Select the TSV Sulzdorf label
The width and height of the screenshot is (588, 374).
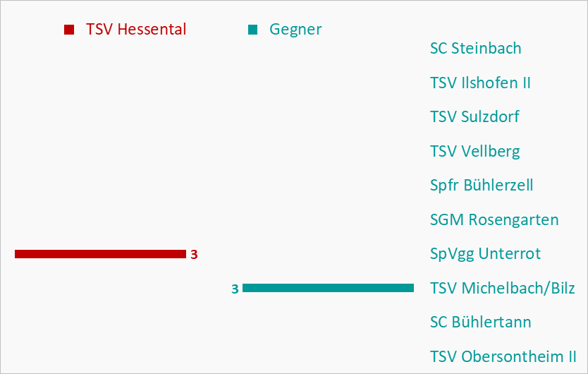474,116
